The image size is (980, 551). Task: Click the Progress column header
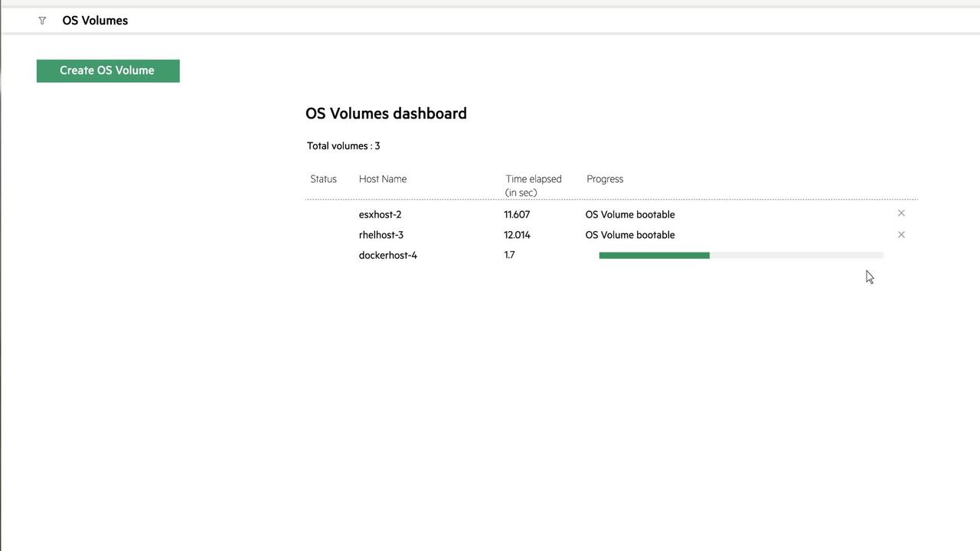point(604,178)
